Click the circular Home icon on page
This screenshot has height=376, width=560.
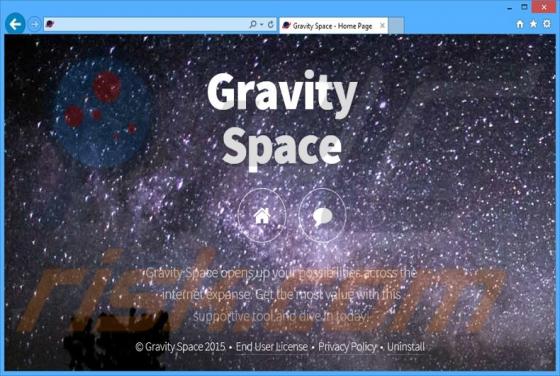pyautogui.click(x=262, y=215)
